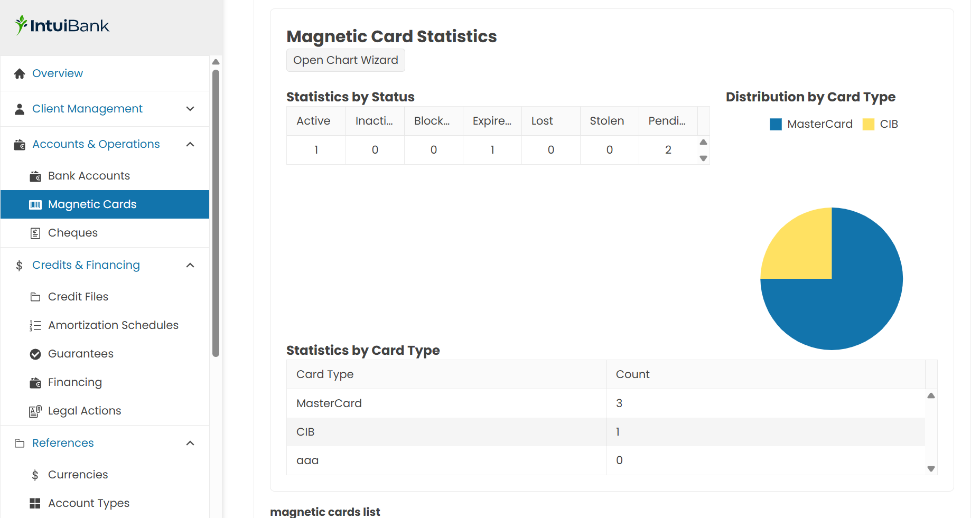Select the CIB row in card type table

606,432
